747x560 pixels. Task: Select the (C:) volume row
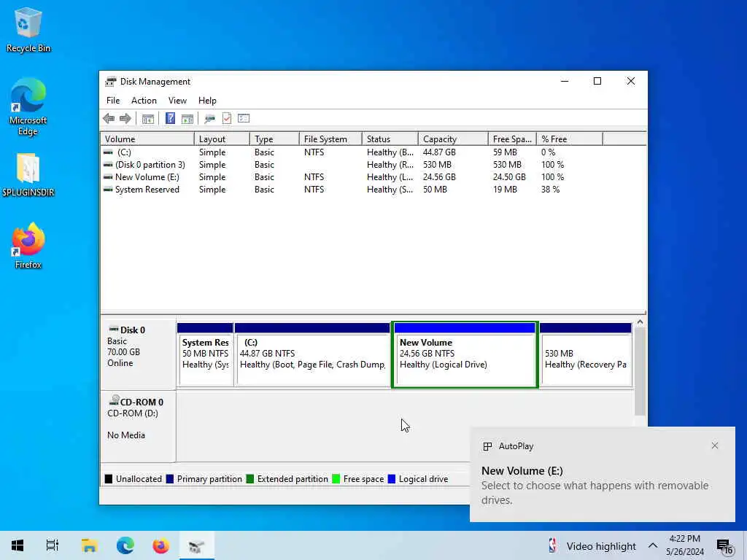tap(373, 152)
